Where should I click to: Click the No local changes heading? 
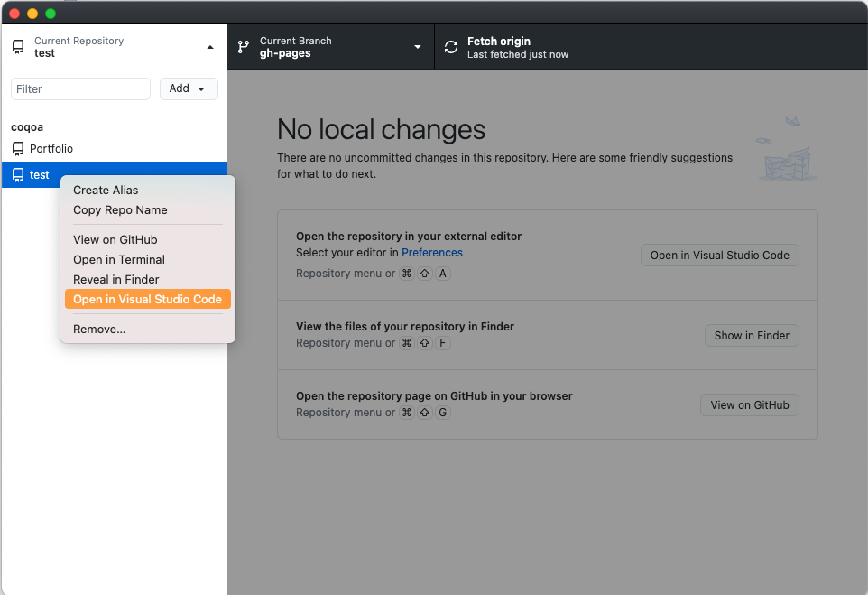tap(381, 130)
